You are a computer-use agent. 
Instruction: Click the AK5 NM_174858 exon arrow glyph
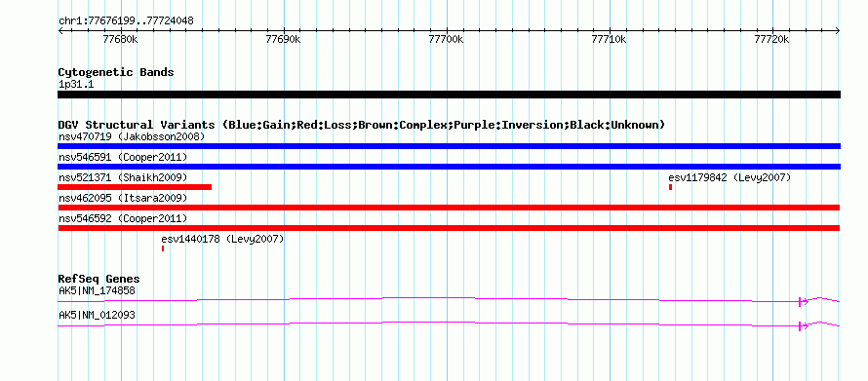tap(804, 301)
